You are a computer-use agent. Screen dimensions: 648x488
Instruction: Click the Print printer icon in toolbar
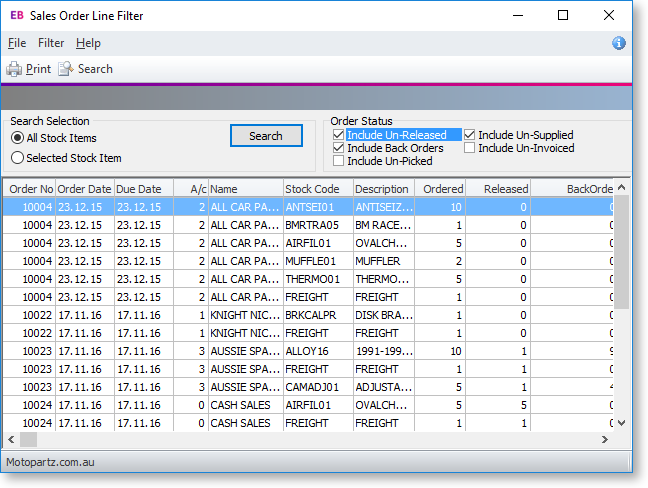click(x=14, y=69)
